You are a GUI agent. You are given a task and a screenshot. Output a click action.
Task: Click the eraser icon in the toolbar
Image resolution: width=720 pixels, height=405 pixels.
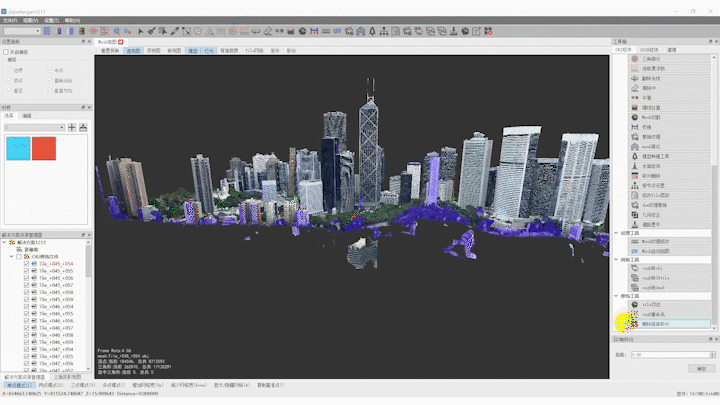click(268, 31)
